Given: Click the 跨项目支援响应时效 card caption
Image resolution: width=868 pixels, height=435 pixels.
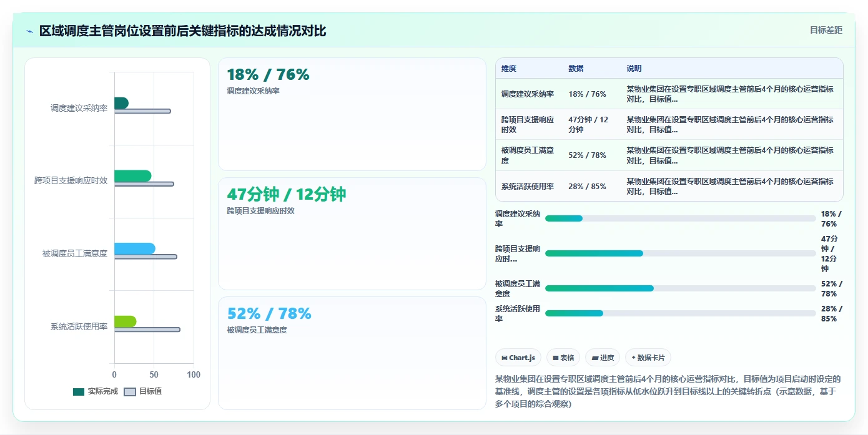Looking at the screenshot, I should [x=260, y=211].
